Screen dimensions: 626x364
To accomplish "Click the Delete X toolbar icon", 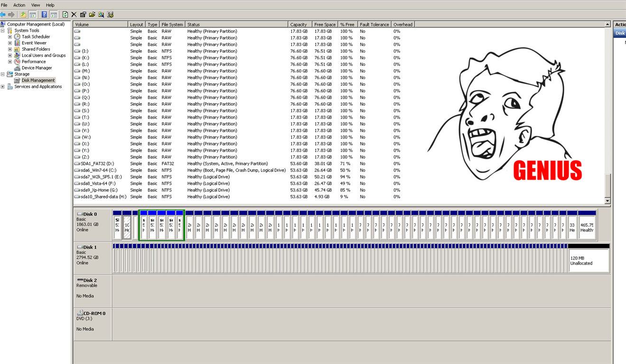I will click(x=74, y=15).
